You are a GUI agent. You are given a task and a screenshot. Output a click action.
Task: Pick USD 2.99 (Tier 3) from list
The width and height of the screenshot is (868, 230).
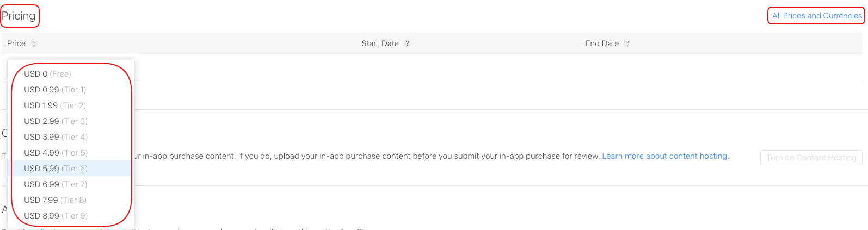[56, 121]
